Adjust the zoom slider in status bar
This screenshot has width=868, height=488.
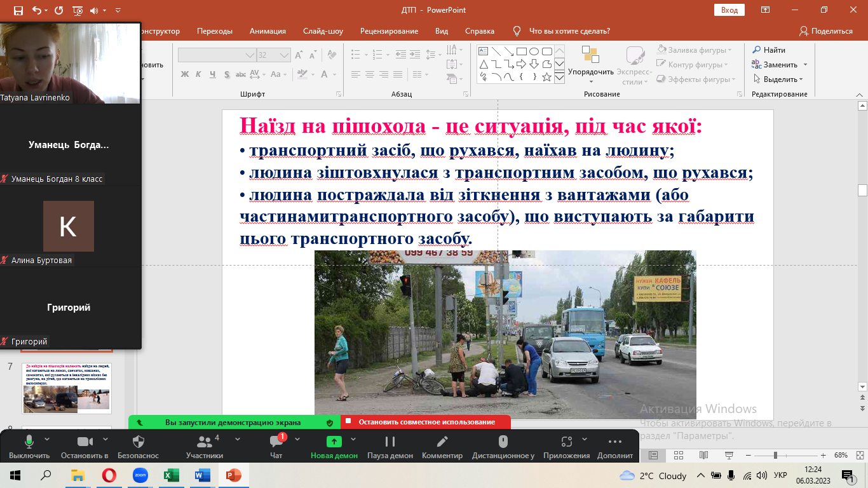pos(775,456)
